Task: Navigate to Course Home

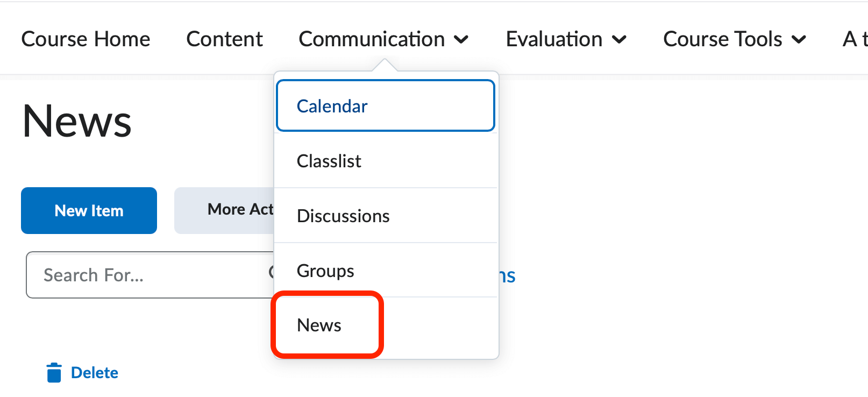Action: pyautogui.click(x=86, y=39)
